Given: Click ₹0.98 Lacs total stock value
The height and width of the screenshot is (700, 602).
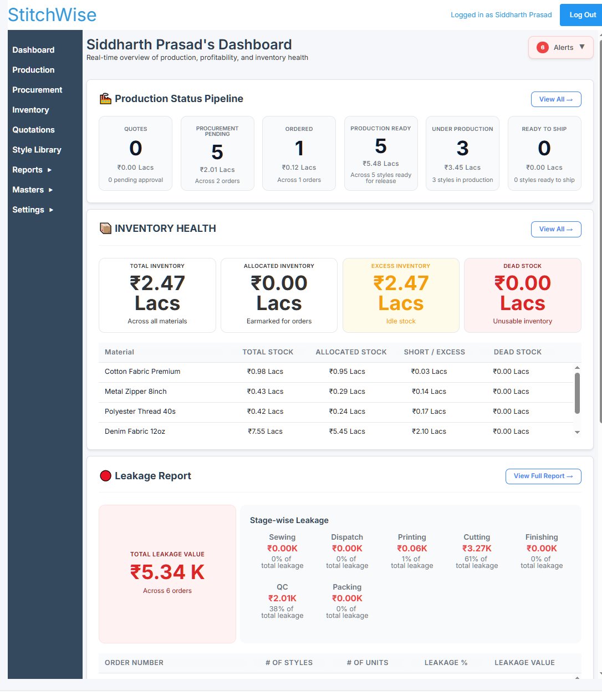Looking at the screenshot, I should [x=265, y=372].
